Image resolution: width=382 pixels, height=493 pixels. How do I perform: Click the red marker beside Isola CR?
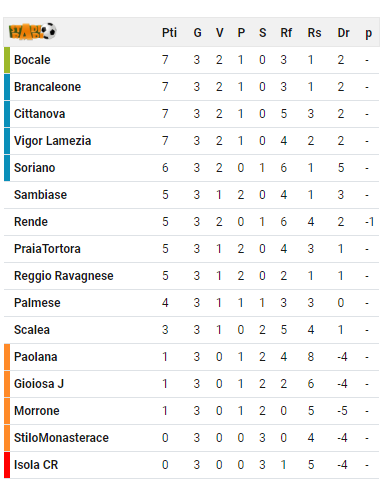pyautogui.click(x=7, y=465)
